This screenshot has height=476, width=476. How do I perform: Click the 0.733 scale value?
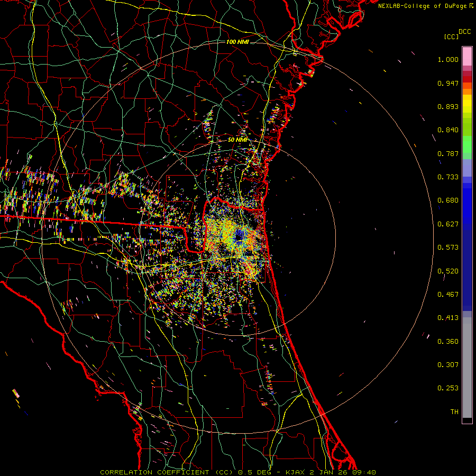pyautogui.click(x=448, y=177)
